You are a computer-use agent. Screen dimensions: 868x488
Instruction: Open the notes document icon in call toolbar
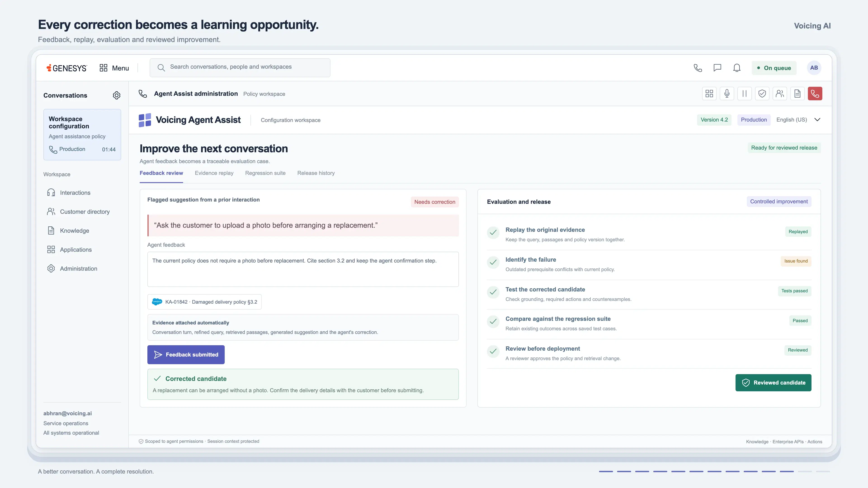(x=797, y=94)
